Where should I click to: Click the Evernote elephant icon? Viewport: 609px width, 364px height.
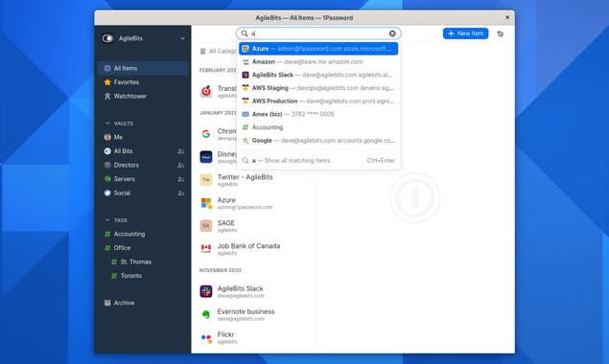pyautogui.click(x=206, y=315)
